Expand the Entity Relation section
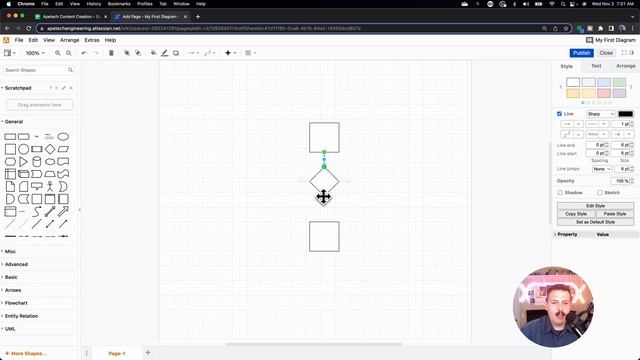The height and width of the screenshot is (360, 640). click(x=20, y=316)
